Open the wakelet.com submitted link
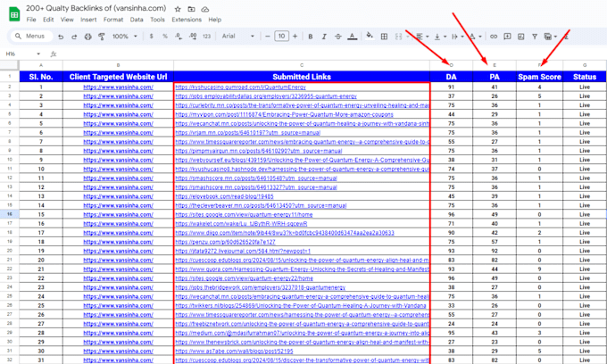 (x=241, y=224)
